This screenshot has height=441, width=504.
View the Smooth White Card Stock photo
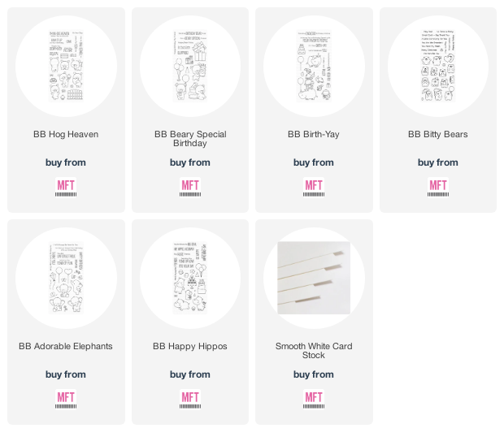point(314,278)
